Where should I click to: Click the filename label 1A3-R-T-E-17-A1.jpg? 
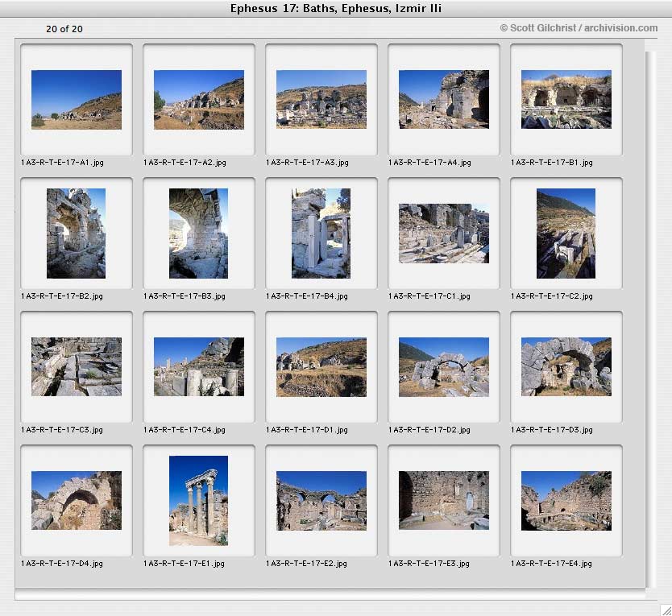click(62, 163)
